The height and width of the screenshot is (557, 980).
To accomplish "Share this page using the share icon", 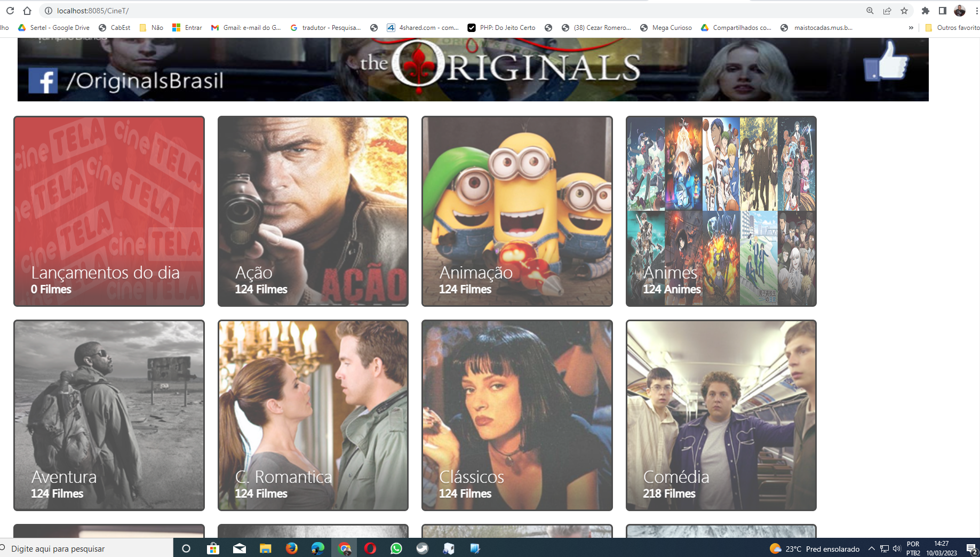I will (x=887, y=11).
